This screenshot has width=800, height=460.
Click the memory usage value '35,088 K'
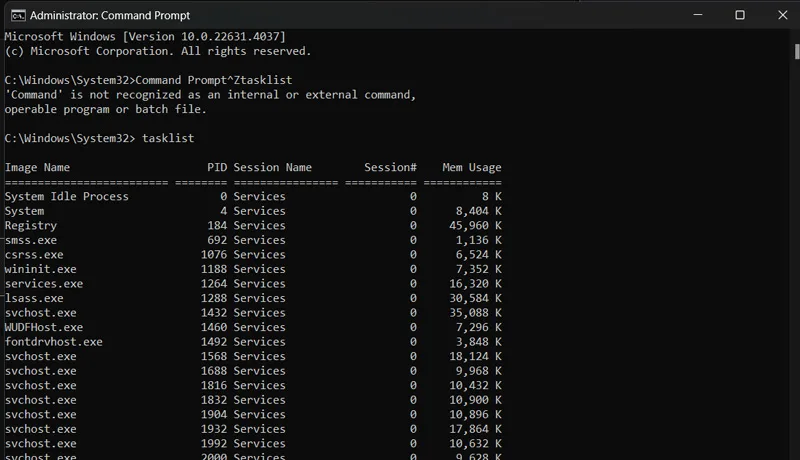pyautogui.click(x=475, y=313)
